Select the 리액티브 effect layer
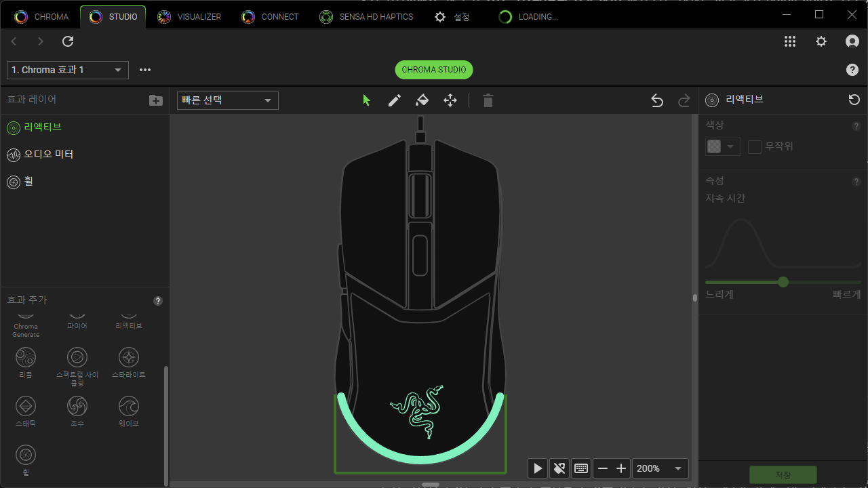The width and height of the screenshot is (868, 488). 85,127
